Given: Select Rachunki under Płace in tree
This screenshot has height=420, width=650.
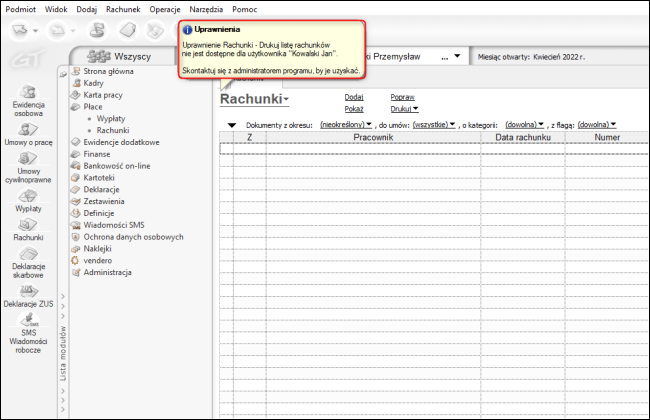Looking at the screenshot, I should (113, 130).
